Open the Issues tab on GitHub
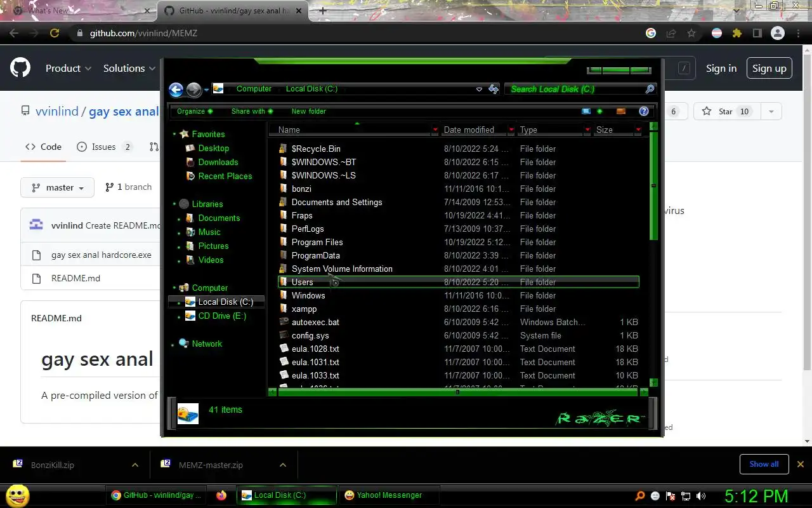The height and width of the screenshot is (508, 812). [x=104, y=147]
